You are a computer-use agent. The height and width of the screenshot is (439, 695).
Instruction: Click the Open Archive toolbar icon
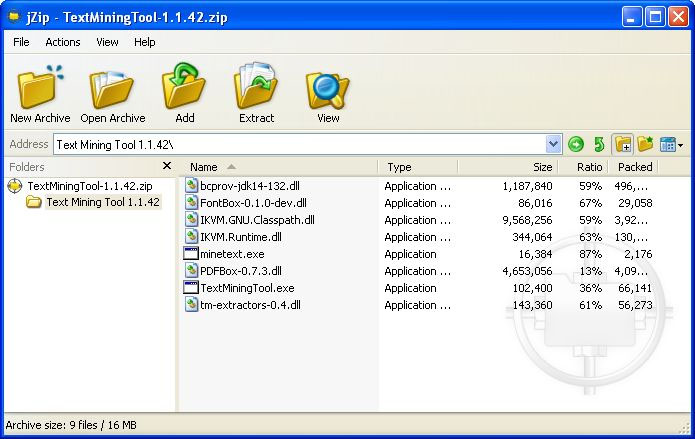click(112, 89)
